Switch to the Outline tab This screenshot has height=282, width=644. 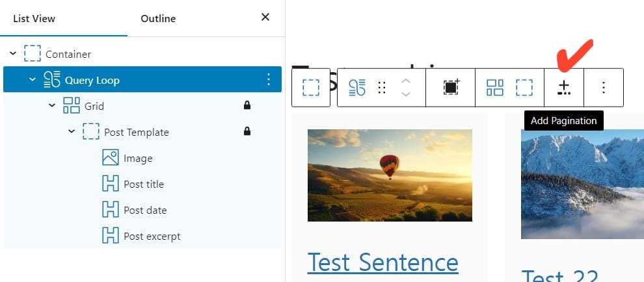tap(158, 19)
